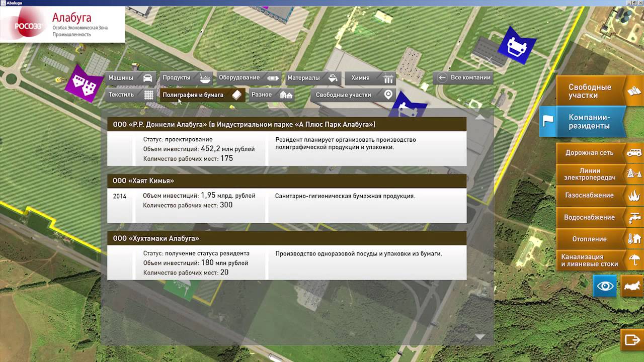
Task: Click the flag icon on Компании-резиденты
Action: coord(548,121)
